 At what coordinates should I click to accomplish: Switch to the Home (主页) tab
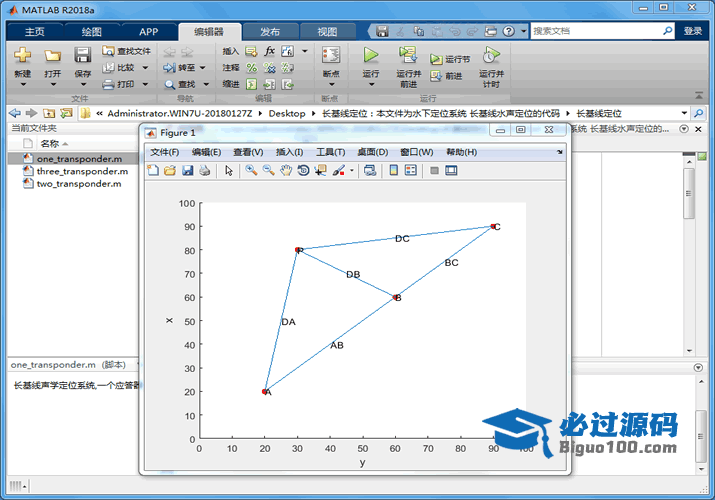(x=35, y=31)
